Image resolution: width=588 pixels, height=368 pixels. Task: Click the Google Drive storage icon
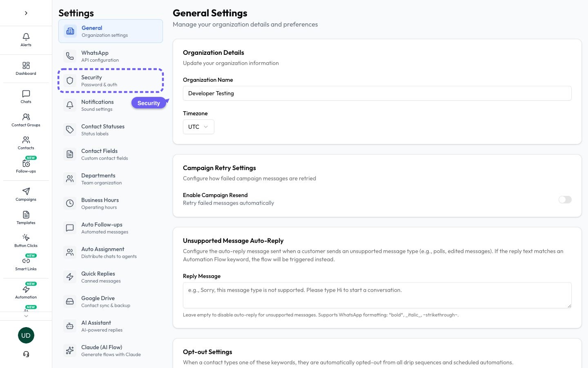click(70, 301)
